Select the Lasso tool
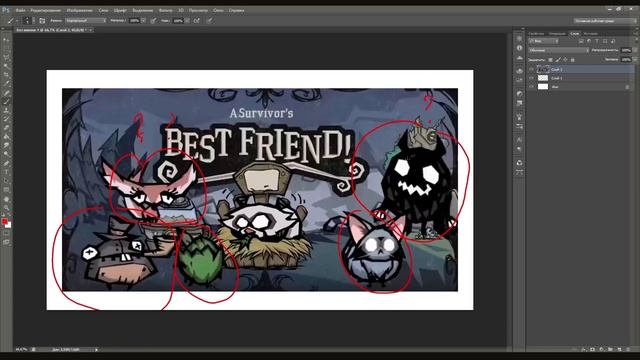 click(x=6, y=57)
